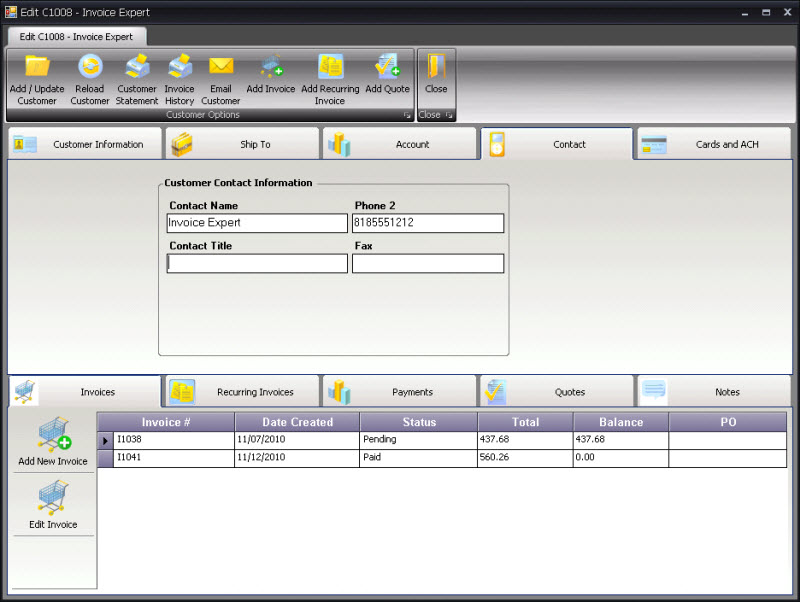Click the date 11/07/2010 cell
Screen dimensions: 800x602
click(297, 440)
